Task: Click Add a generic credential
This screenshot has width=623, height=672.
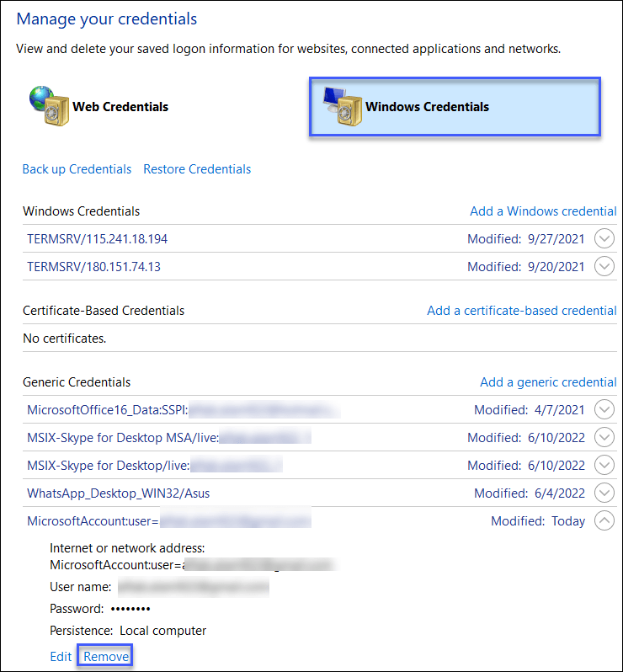Action: click(x=548, y=381)
